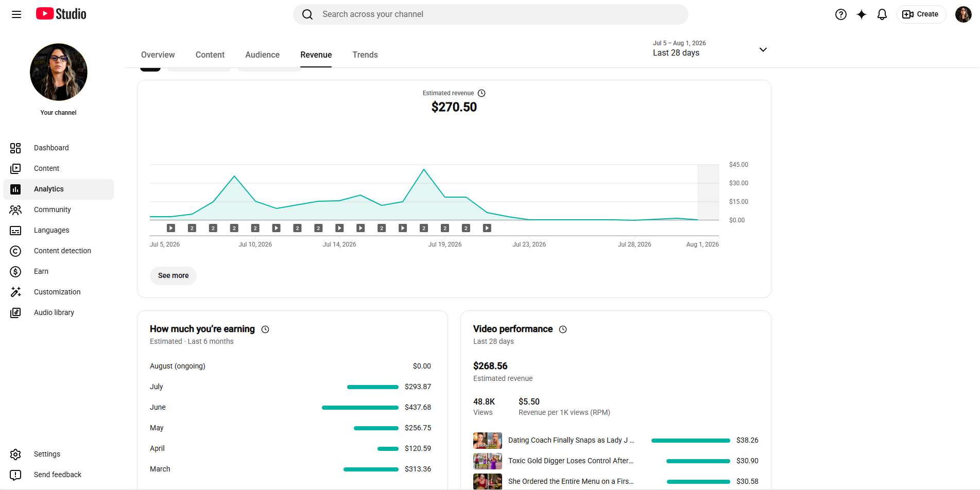This screenshot has height=490, width=980.
Task: Click the June earnings bar
Action: click(x=360, y=408)
